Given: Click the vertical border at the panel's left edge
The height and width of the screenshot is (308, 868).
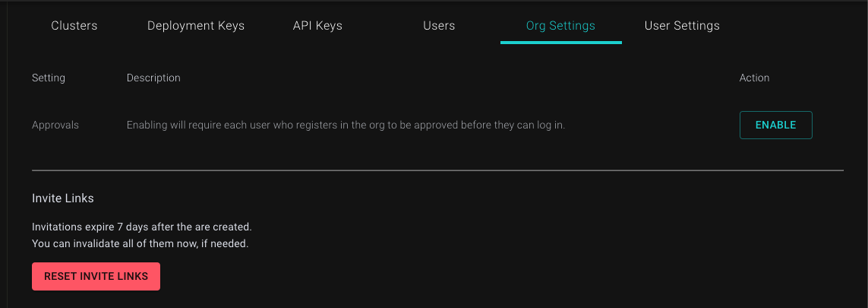Looking at the screenshot, I should [8, 152].
